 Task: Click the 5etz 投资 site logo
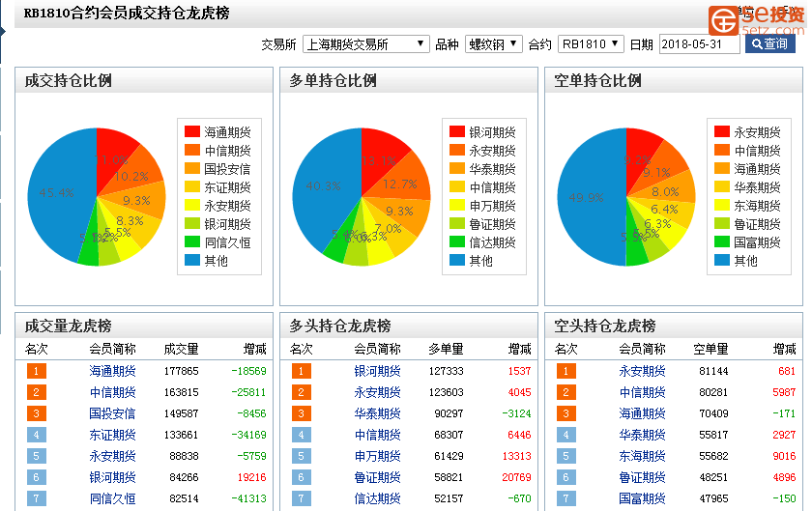[757, 20]
